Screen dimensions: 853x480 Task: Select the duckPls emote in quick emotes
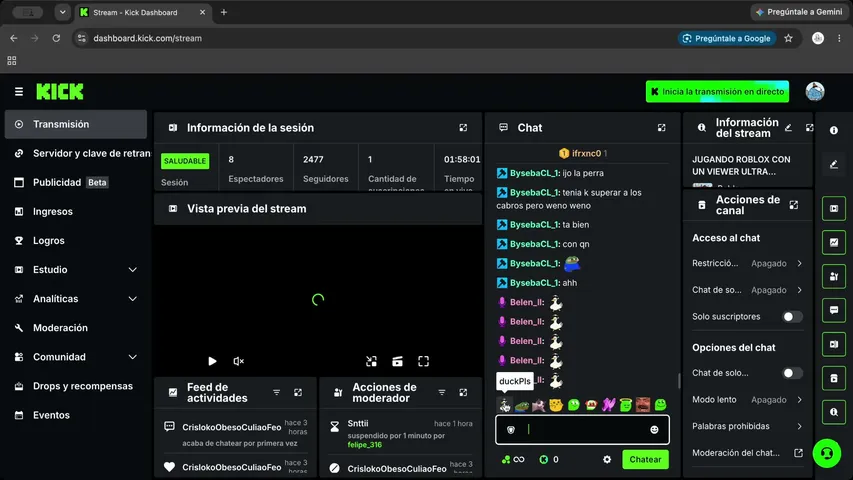tap(505, 404)
